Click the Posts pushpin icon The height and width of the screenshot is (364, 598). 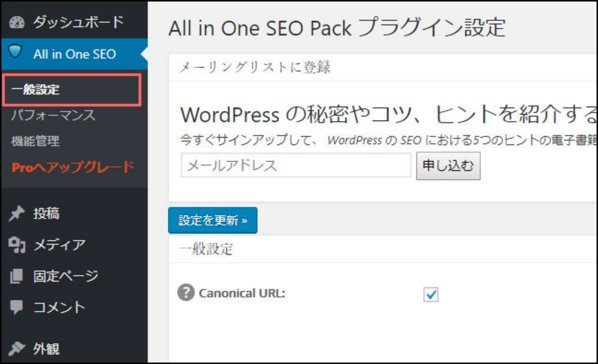tap(17, 213)
